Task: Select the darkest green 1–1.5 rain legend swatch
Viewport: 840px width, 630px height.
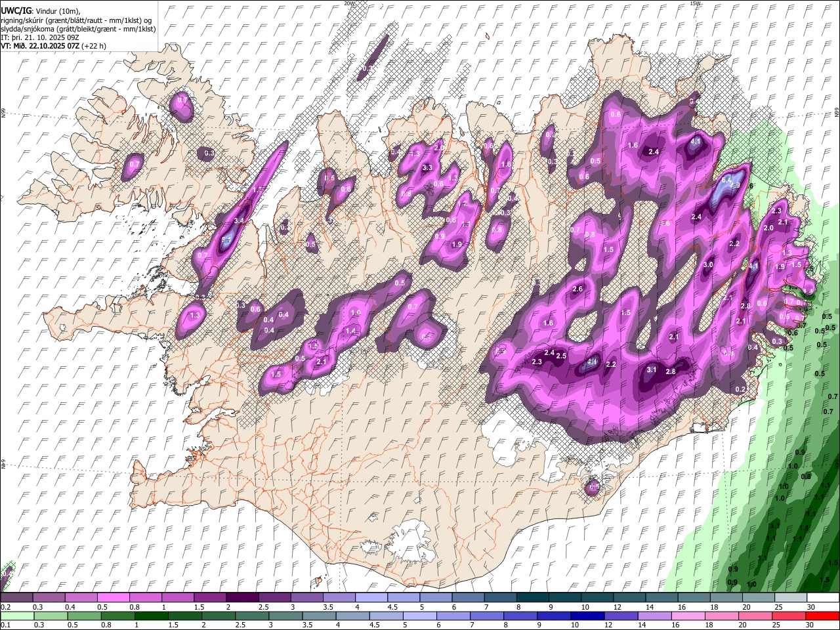Action: (152, 616)
